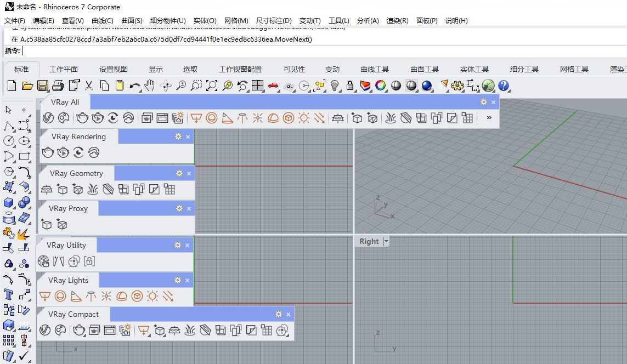Expand the VRay All toolbar overflow chevron

tap(489, 117)
